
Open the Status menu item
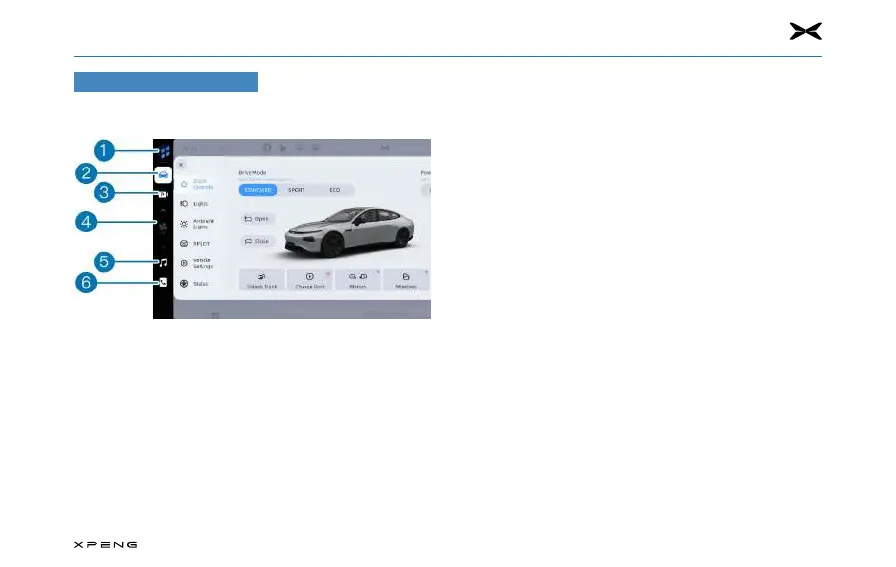point(194,284)
